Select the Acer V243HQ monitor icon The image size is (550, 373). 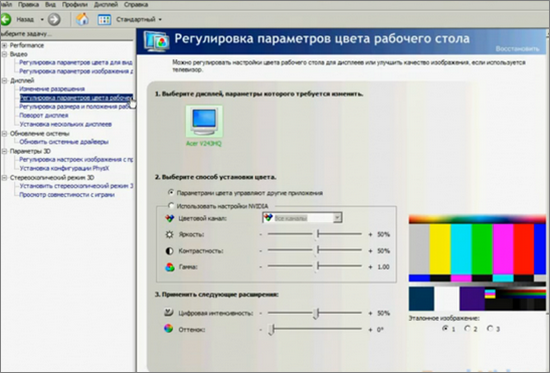click(204, 121)
